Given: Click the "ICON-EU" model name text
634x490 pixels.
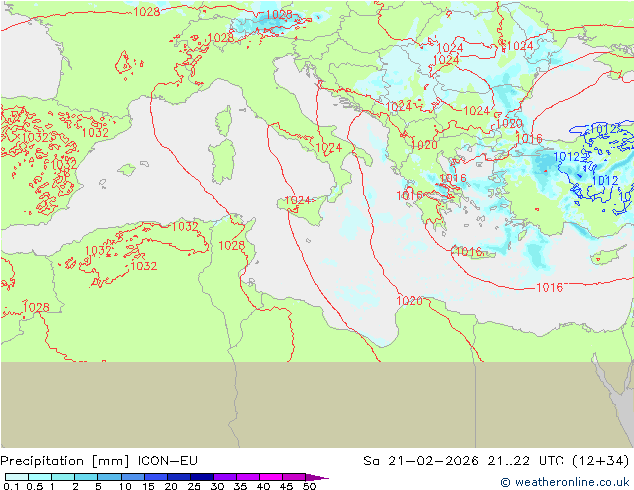Looking at the screenshot, I should (168, 460).
